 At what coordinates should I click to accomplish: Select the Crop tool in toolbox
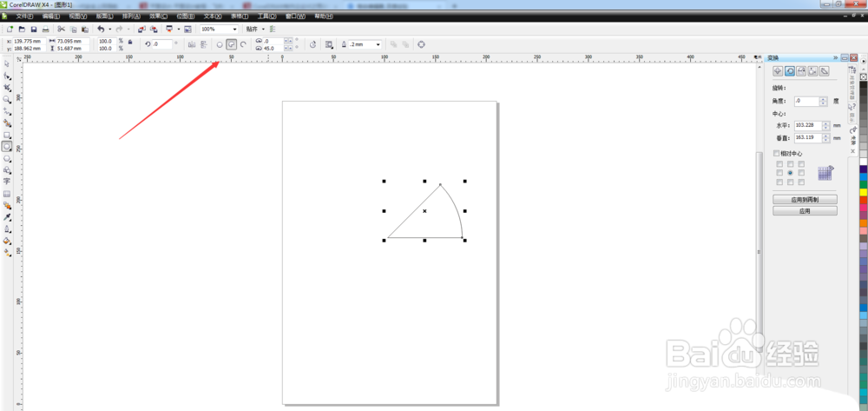[x=7, y=88]
